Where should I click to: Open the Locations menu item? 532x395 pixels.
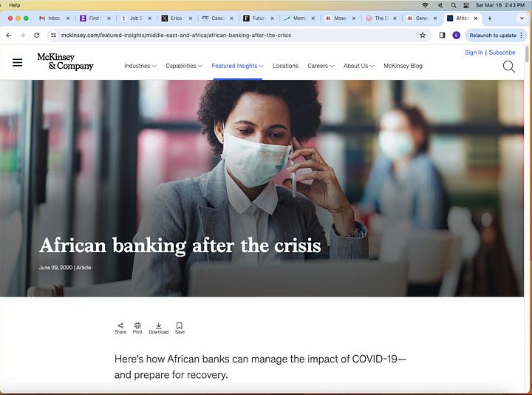pyautogui.click(x=285, y=66)
